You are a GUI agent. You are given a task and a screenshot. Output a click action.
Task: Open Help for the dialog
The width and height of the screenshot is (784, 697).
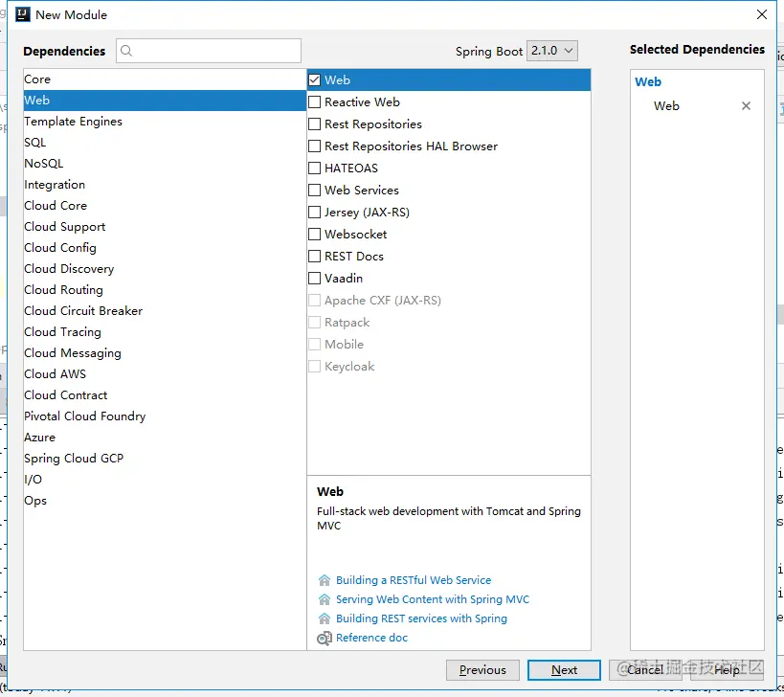pyautogui.click(x=727, y=670)
